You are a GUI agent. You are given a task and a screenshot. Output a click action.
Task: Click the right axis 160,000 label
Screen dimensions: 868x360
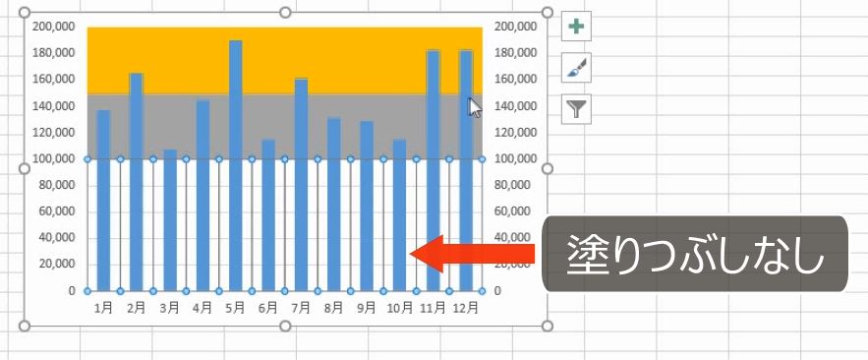[x=516, y=80]
